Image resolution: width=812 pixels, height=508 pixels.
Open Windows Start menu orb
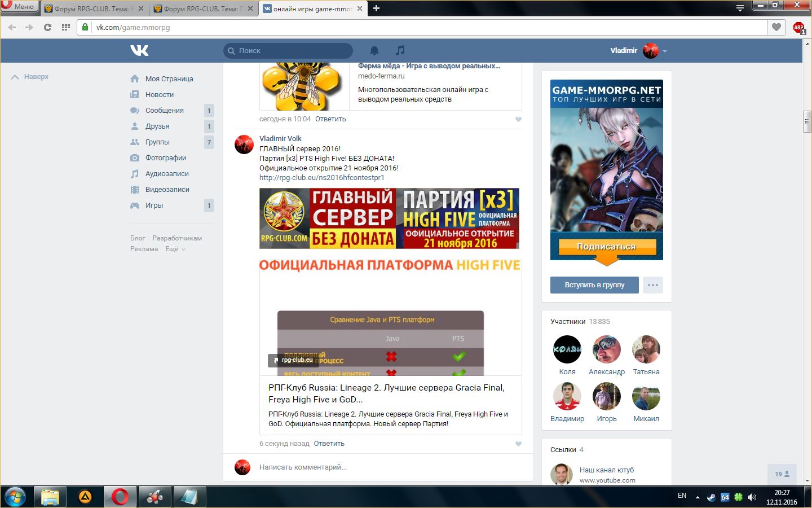15,497
